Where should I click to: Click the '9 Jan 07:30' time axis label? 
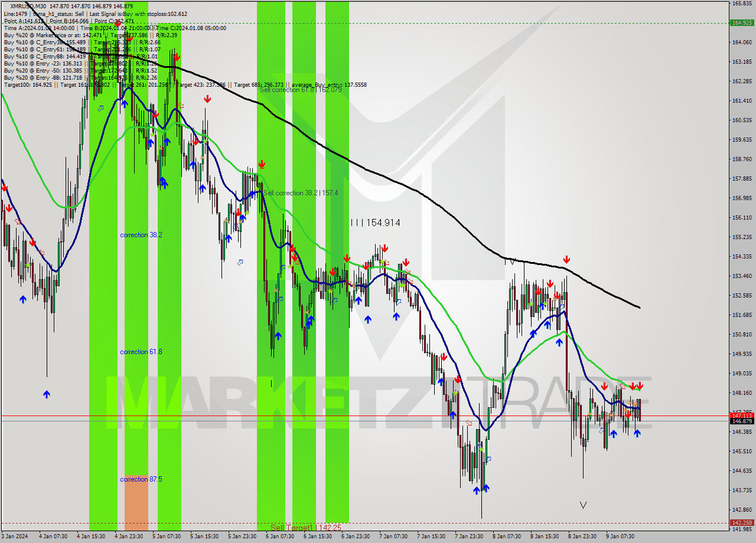tap(620, 537)
